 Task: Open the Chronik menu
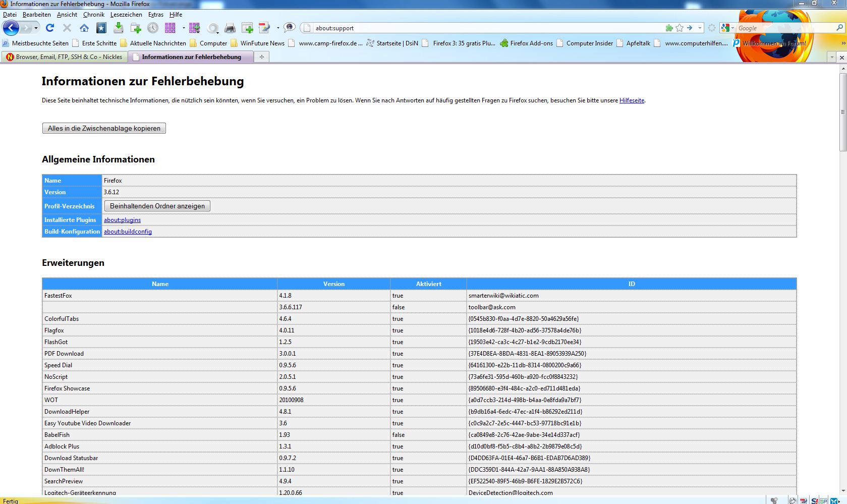pos(94,15)
